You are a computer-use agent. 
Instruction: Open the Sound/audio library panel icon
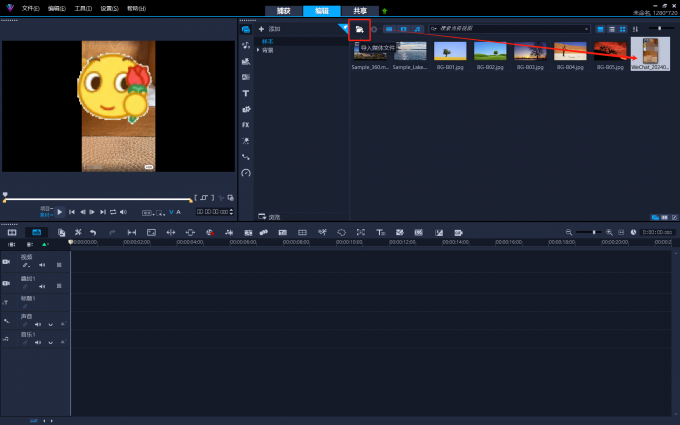(x=246, y=45)
